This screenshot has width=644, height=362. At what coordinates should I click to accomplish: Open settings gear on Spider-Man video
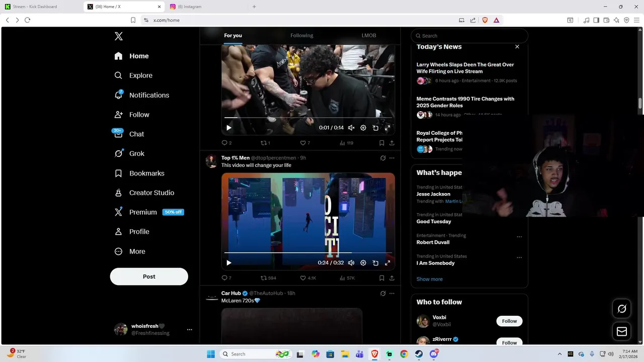click(363, 262)
